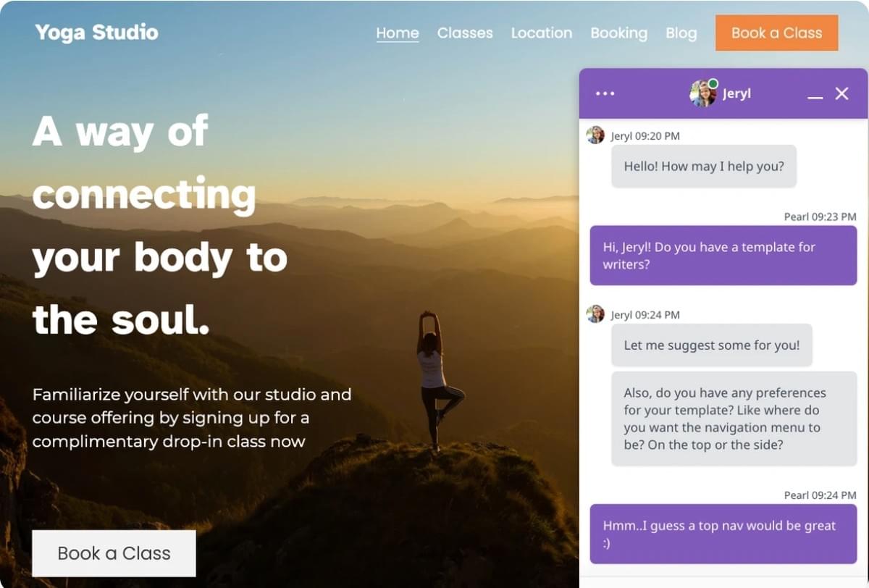Click white Book a Class hero button
Image resolution: width=869 pixels, height=588 pixels.
114,553
